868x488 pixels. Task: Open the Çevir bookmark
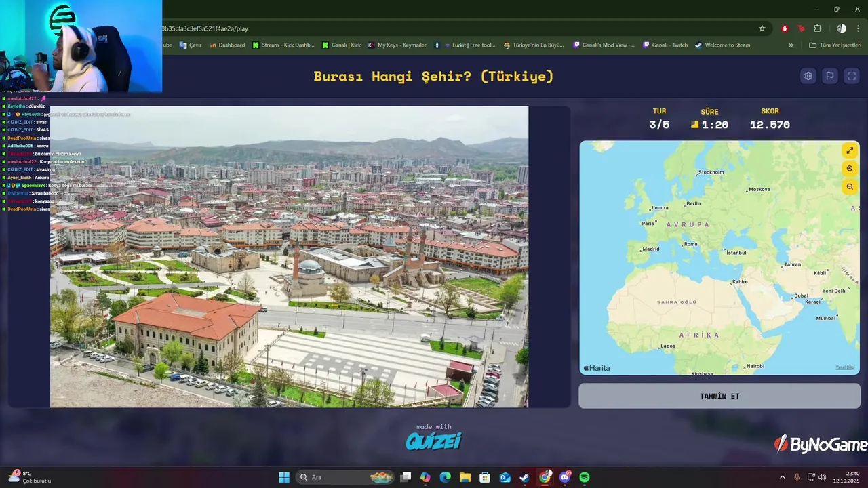click(191, 45)
